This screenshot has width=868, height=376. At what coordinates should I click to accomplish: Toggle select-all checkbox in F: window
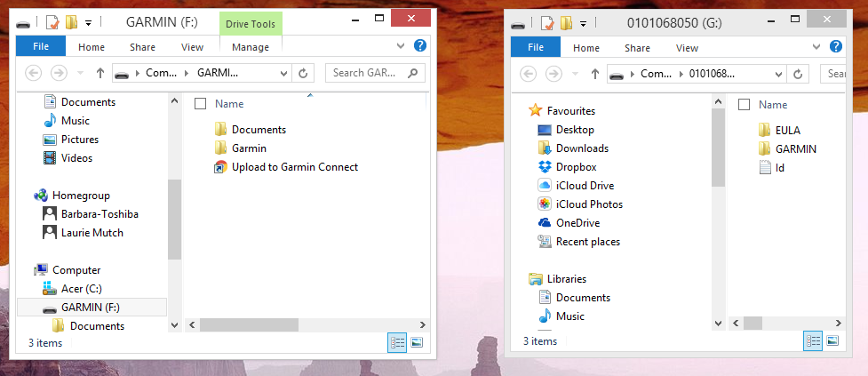click(x=201, y=103)
